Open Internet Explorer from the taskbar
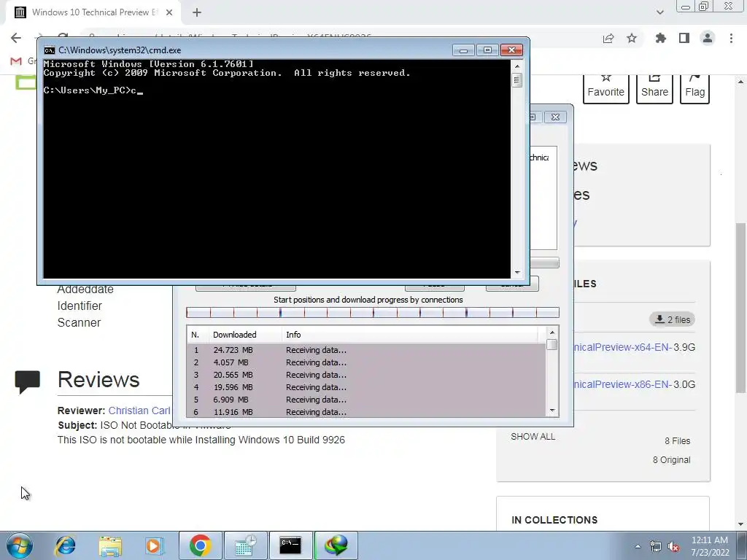The height and width of the screenshot is (560, 747). coord(65,545)
